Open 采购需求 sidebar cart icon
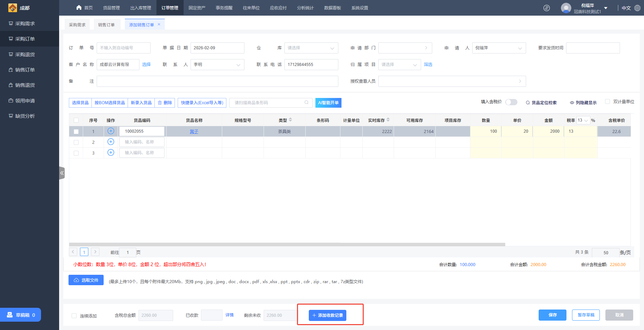This screenshot has width=644, height=330. [x=11, y=24]
